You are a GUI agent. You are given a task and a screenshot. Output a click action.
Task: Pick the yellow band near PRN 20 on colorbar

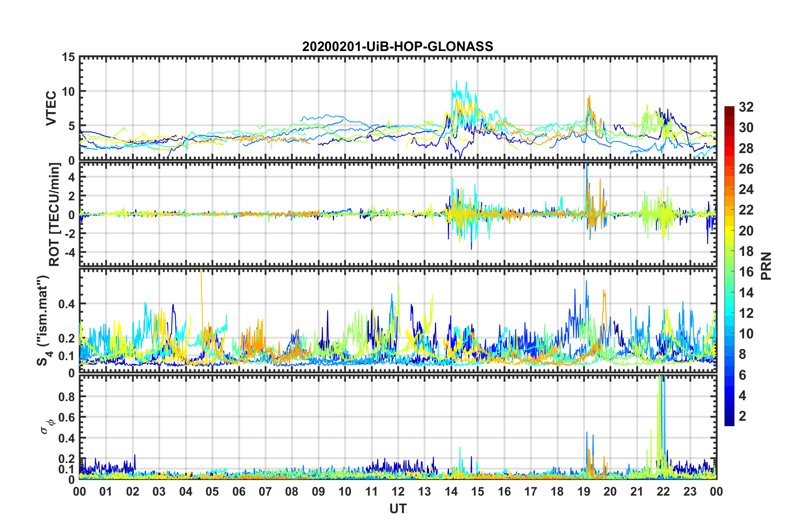tap(729, 230)
